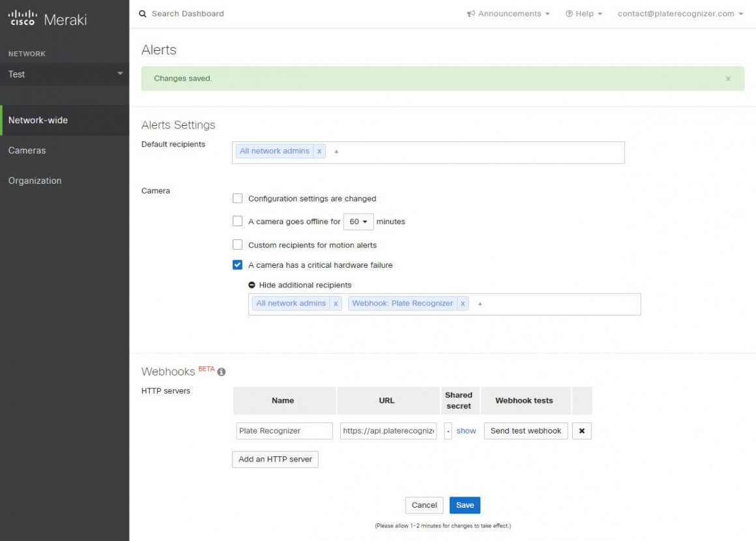Viewport: 756px width, 541px height.
Task: Click the Hide additional recipients label
Action: coord(305,285)
